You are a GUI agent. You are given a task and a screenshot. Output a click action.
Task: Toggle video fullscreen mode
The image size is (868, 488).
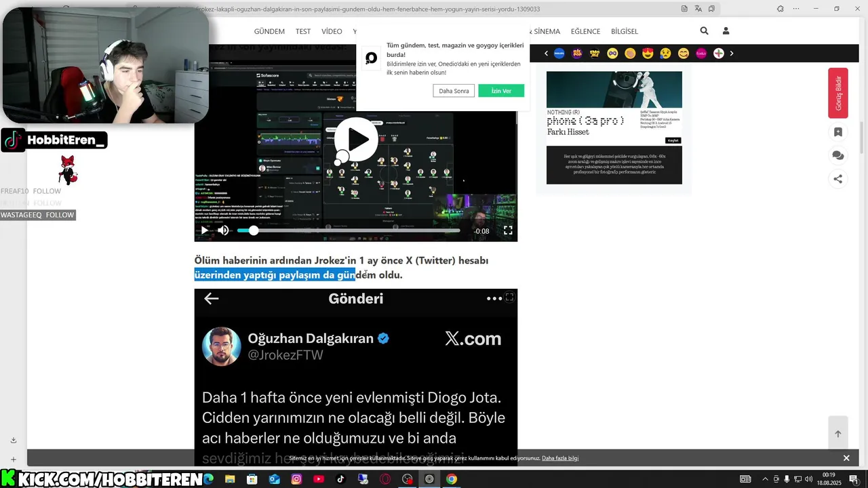point(508,230)
